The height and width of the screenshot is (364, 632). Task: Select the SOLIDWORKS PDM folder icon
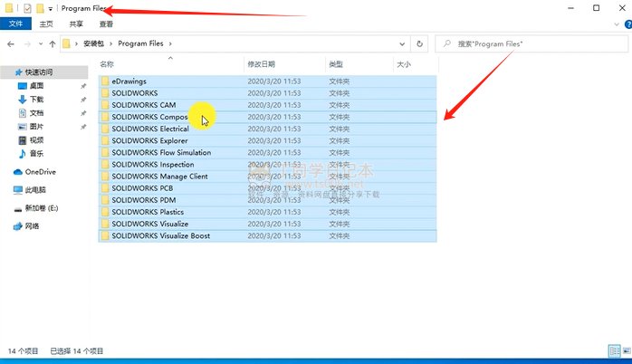[x=105, y=200]
